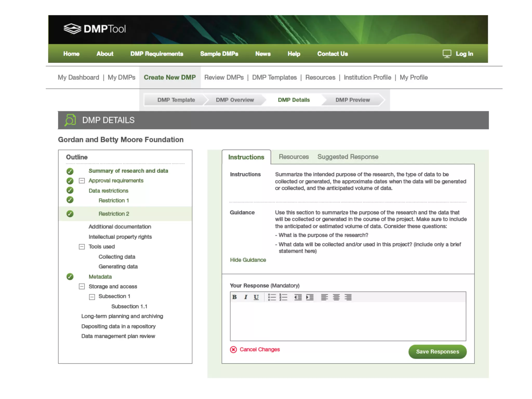Click the green checkmark next to Metadata

pos(70,277)
